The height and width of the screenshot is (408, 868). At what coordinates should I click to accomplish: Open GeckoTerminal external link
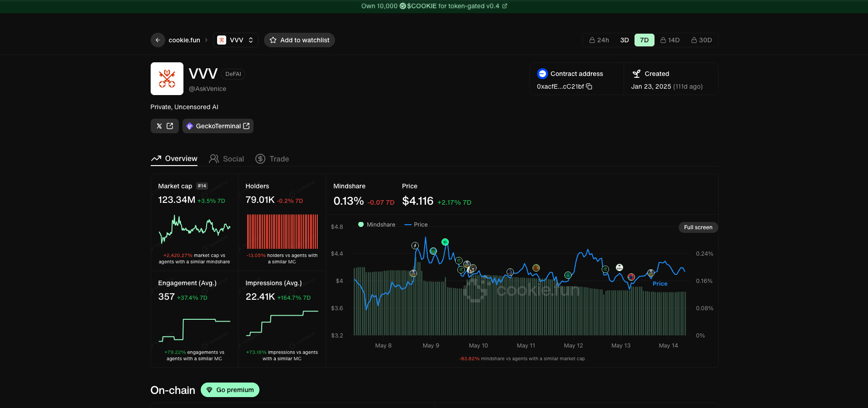(218, 126)
